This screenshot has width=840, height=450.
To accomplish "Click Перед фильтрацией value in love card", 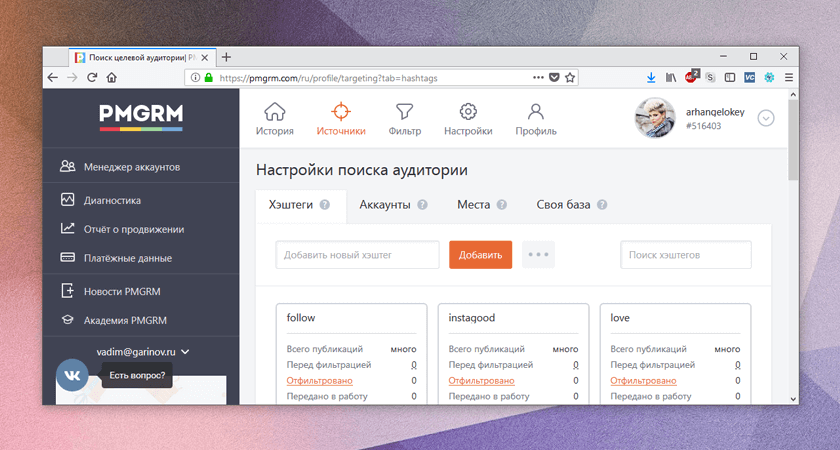I will pyautogui.click(x=737, y=365).
